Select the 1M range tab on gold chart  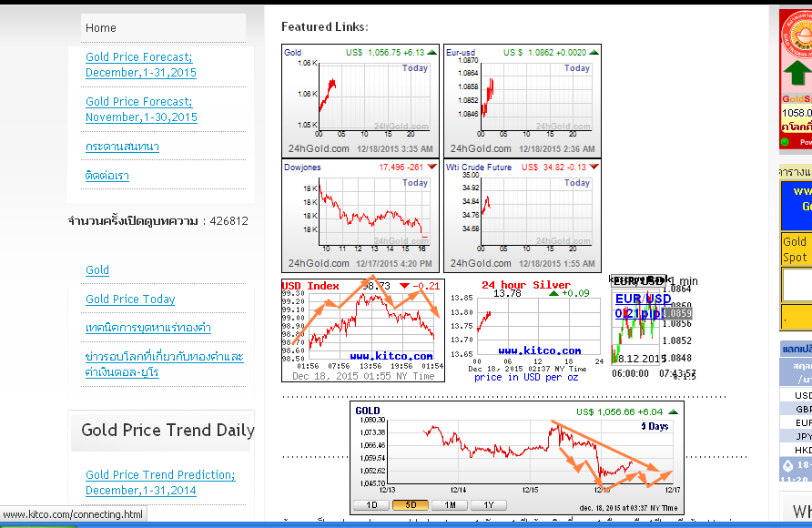tap(450, 505)
